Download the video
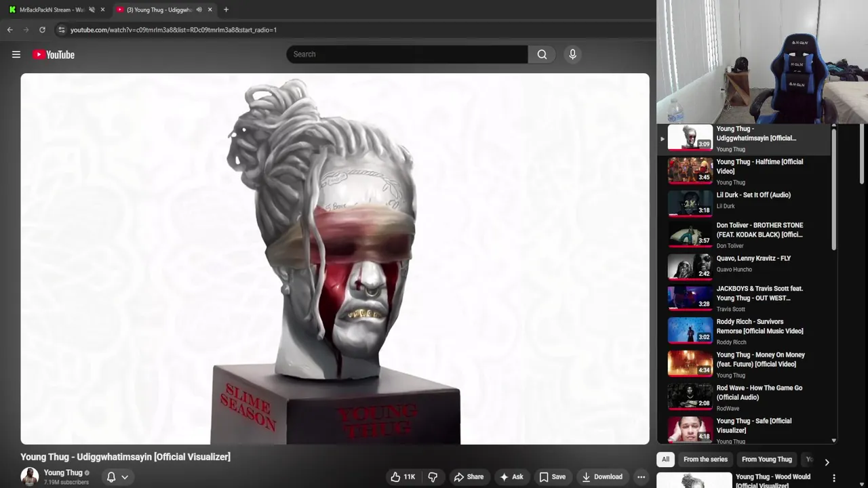868x488 pixels. [x=601, y=477]
